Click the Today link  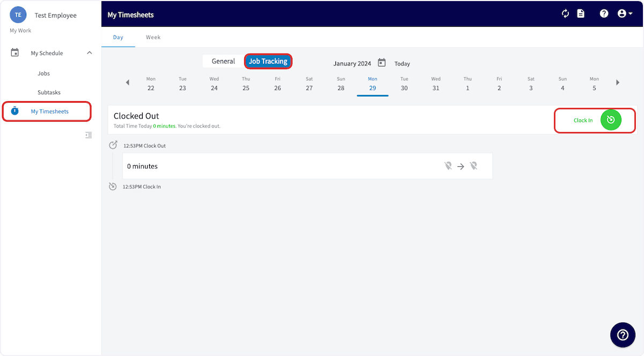point(402,63)
